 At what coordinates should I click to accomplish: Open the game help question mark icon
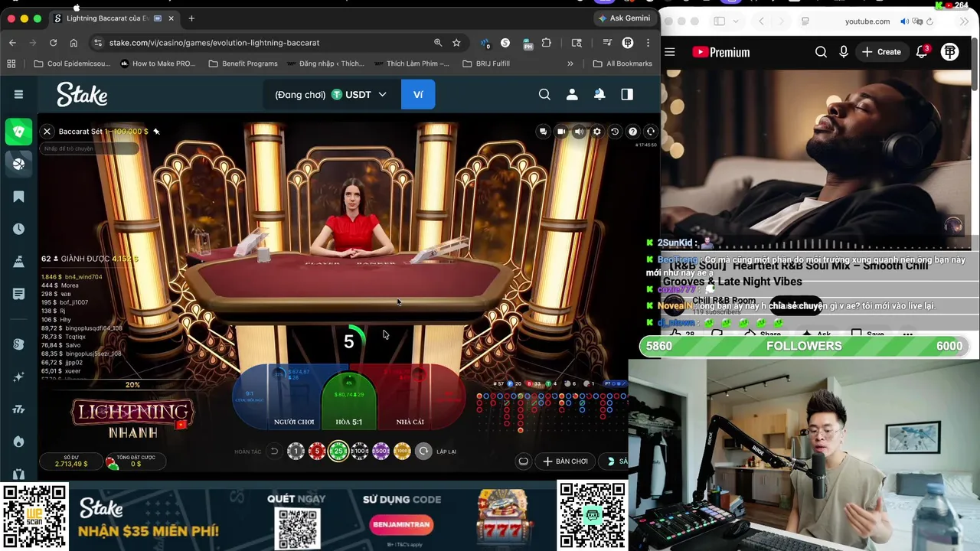(632, 132)
